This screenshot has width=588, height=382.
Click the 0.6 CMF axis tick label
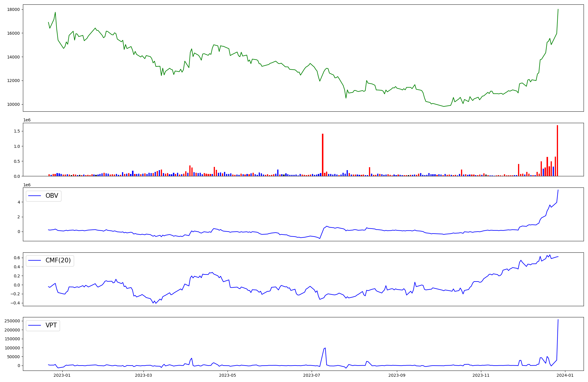click(16, 258)
